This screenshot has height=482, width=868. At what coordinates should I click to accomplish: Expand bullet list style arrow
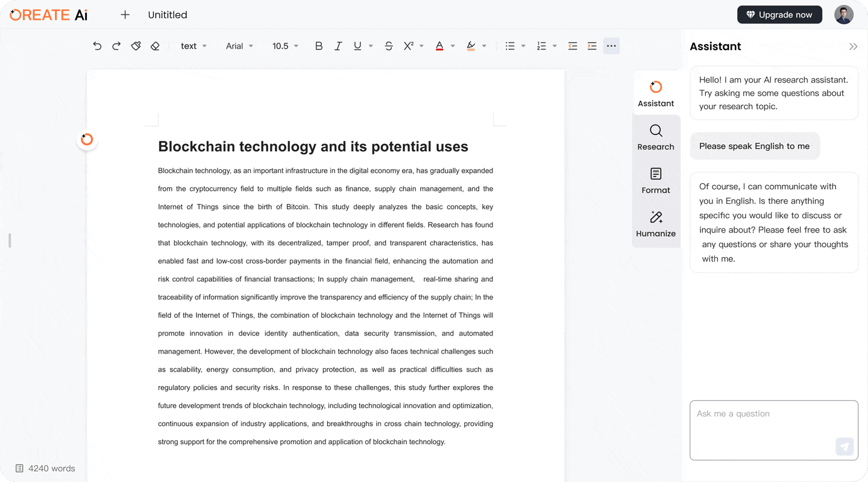pos(523,46)
